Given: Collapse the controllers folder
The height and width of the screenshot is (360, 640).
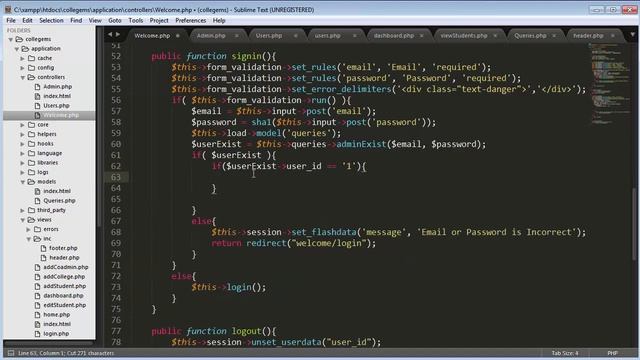Looking at the screenshot, I should point(22,77).
